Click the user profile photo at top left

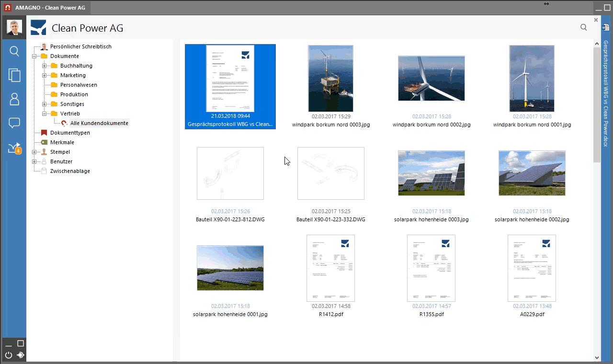click(x=14, y=27)
